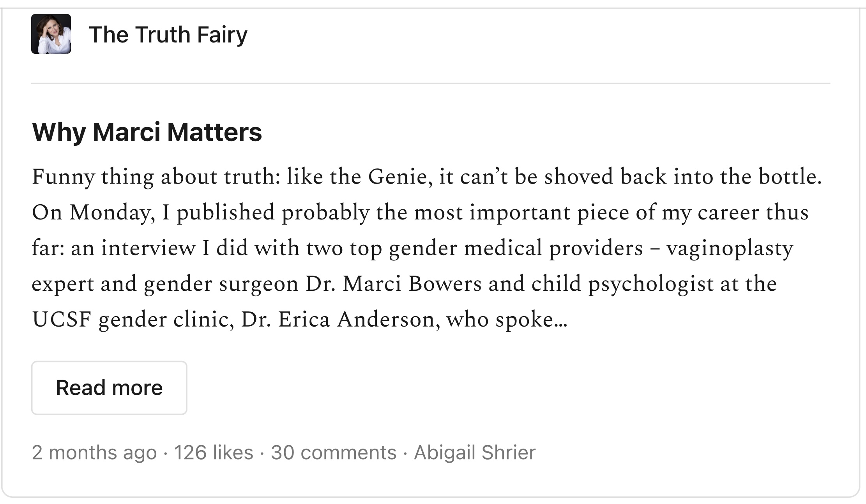
Task: Click the horizontal divider below the header
Action: tap(431, 83)
